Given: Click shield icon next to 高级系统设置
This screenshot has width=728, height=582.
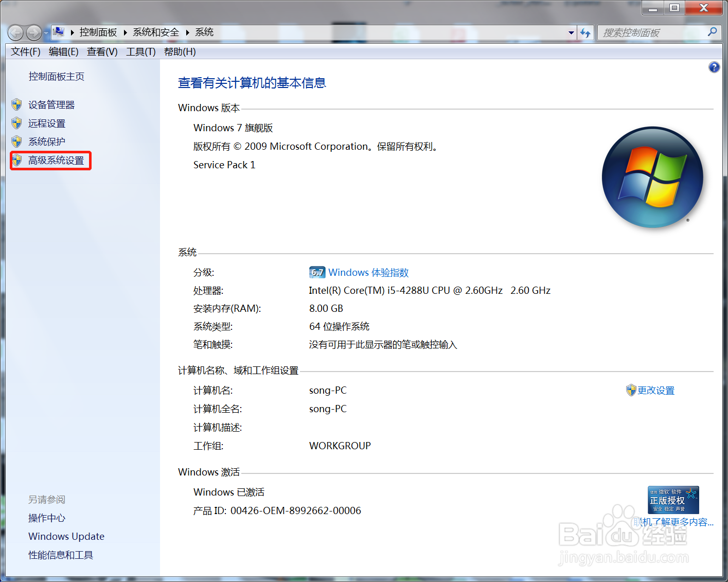Looking at the screenshot, I should [x=17, y=160].
